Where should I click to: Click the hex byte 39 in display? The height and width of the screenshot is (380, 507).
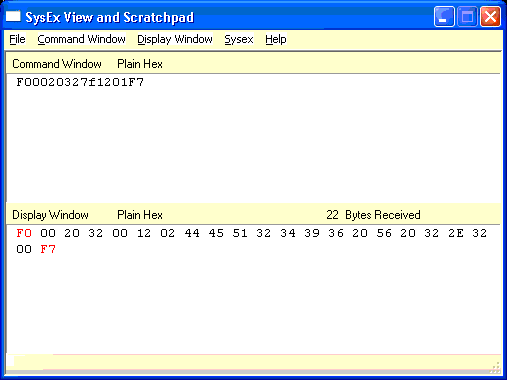click(x=312, y=233)
